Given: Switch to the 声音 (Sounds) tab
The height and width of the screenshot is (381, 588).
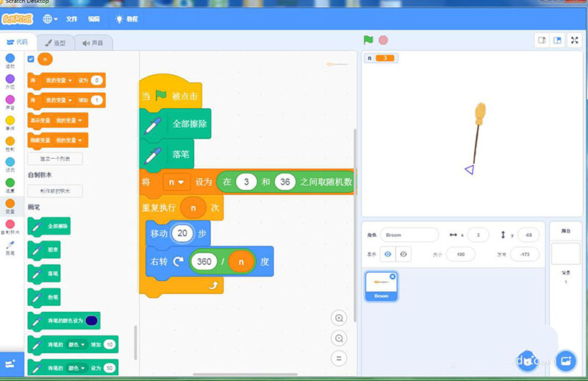Looking at the screenshot, I should coord(93,43).
